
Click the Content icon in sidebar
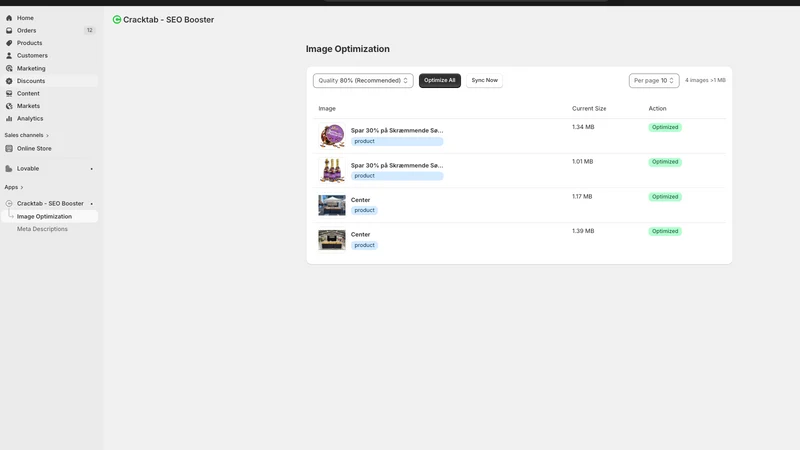pyautogui.click(x=9, y=93)
